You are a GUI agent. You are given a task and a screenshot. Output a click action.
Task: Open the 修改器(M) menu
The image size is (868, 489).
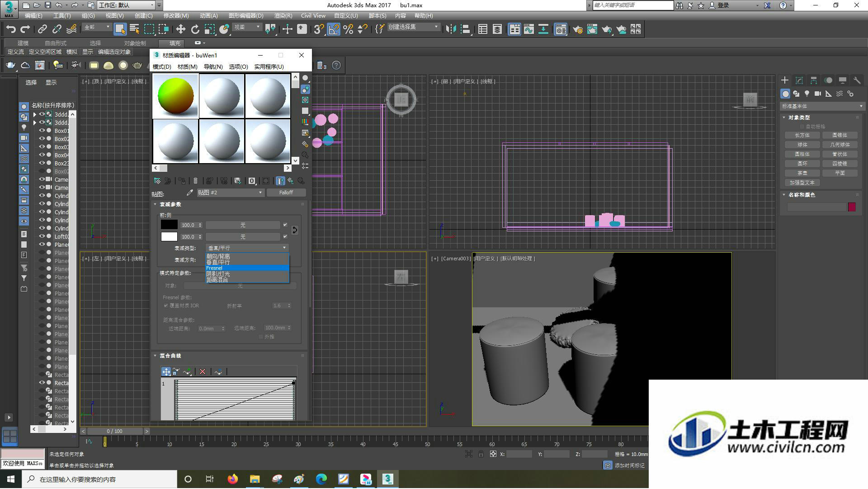[x=176, y=16]
